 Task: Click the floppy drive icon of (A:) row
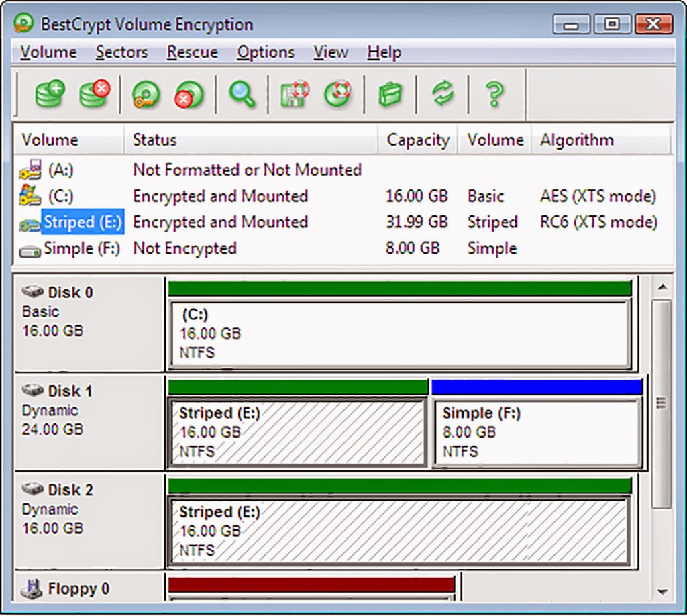click(x=30, y=170)
